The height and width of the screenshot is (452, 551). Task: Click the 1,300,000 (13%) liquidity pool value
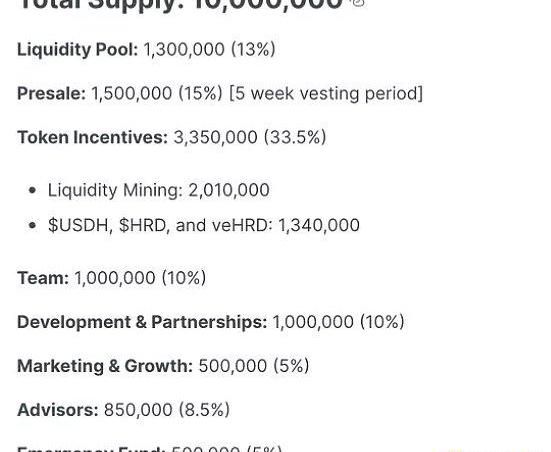click(x=209, y=50)
